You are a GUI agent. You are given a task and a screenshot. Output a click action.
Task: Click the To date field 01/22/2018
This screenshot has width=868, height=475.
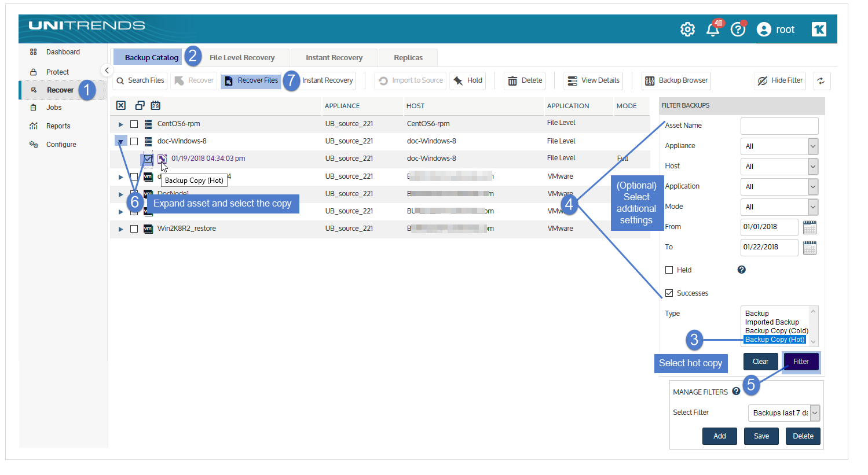tap(769, 248)
